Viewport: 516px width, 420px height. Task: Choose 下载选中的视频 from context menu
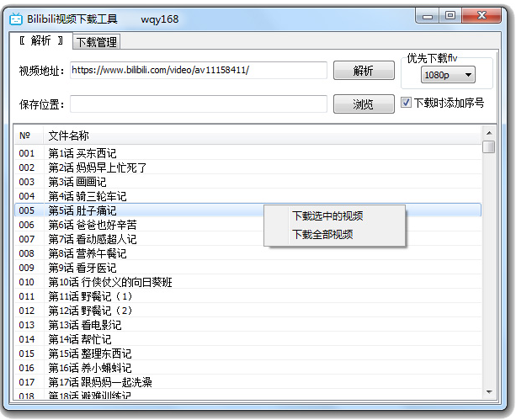[x=327, y=216]
